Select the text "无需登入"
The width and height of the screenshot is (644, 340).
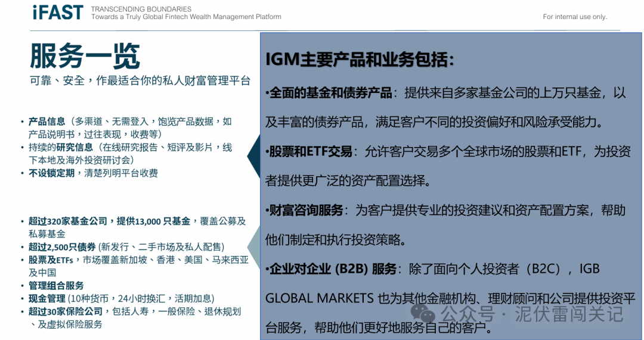pos(130,121)
